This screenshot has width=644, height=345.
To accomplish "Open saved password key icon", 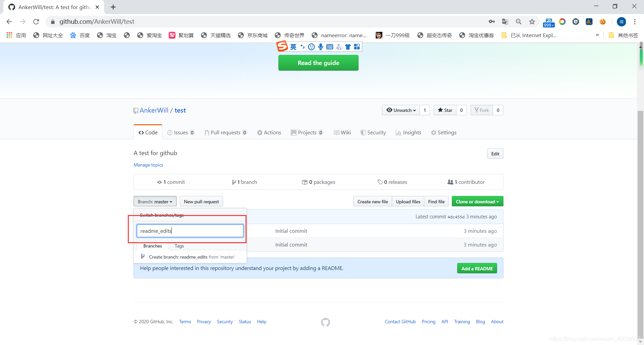I will coord(492,22).
